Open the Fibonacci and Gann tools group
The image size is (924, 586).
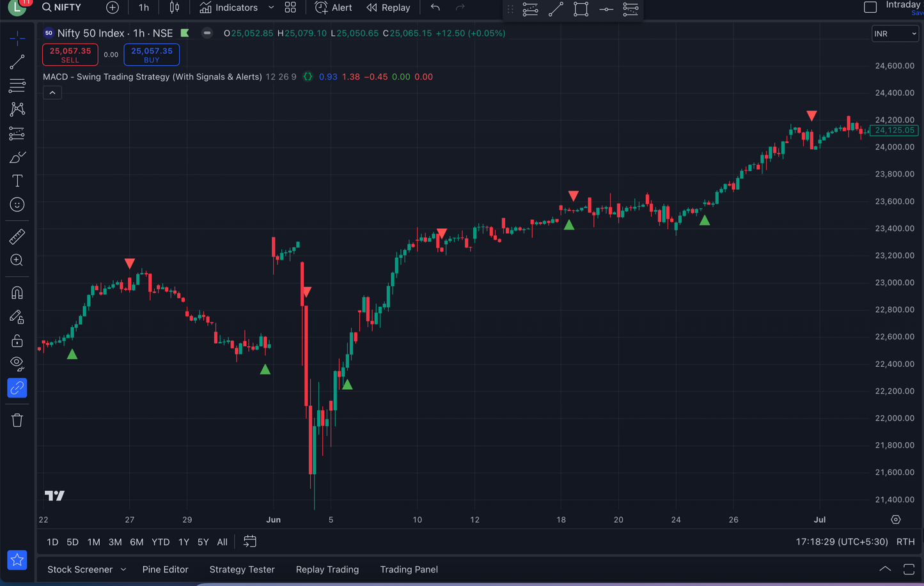[x=17, y=86]
